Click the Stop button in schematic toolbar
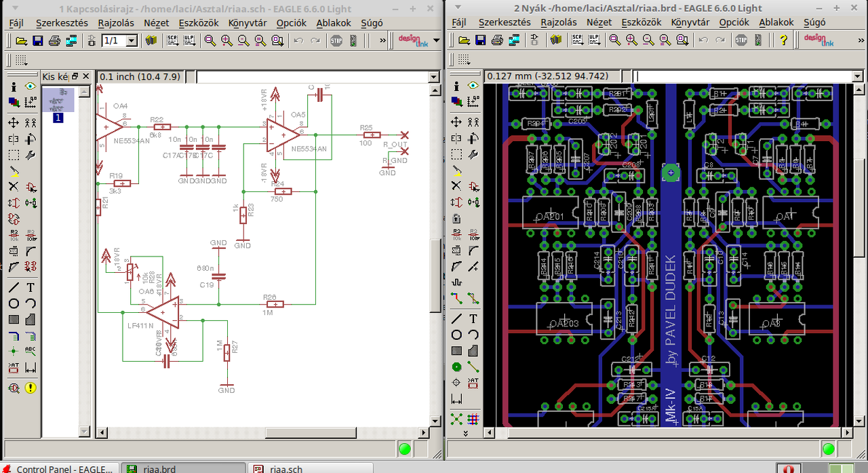This screenshot has height=473, width=868. pyautogui.click(x=336, y=41)
